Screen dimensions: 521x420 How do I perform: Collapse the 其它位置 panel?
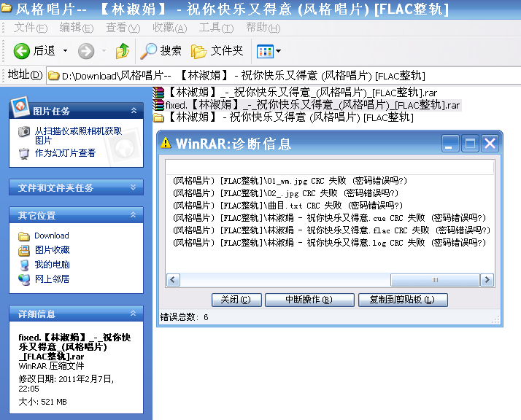[134, 215]
